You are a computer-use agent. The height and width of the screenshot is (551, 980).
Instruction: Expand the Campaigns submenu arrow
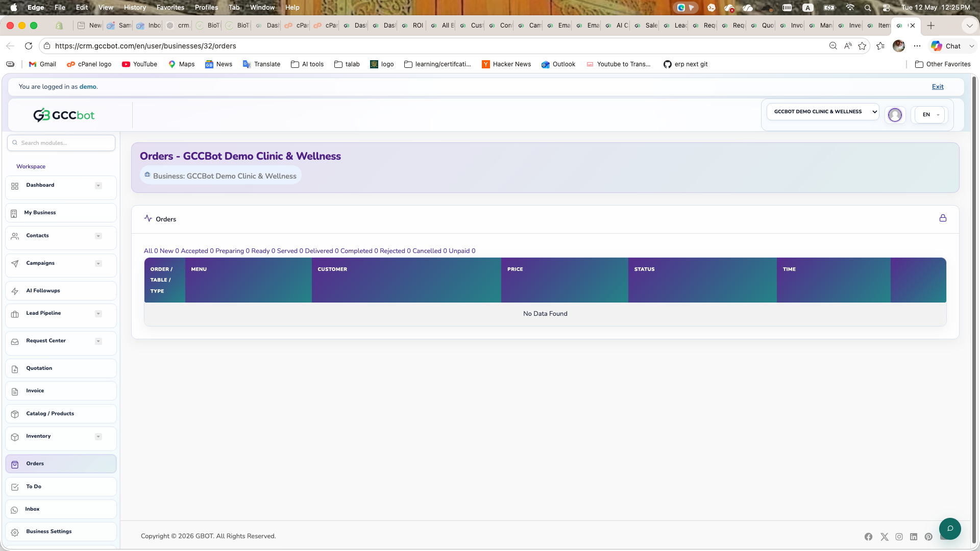99,263
